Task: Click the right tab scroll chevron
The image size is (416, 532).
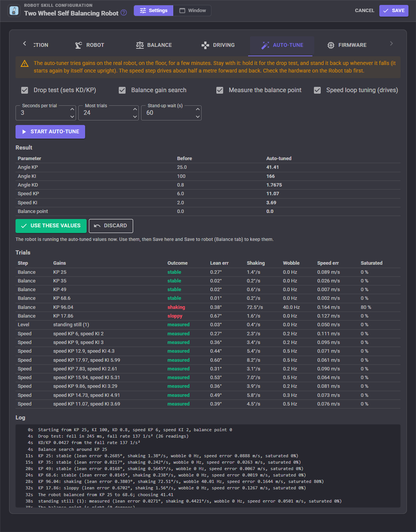Action: click(x=391, y=43)
